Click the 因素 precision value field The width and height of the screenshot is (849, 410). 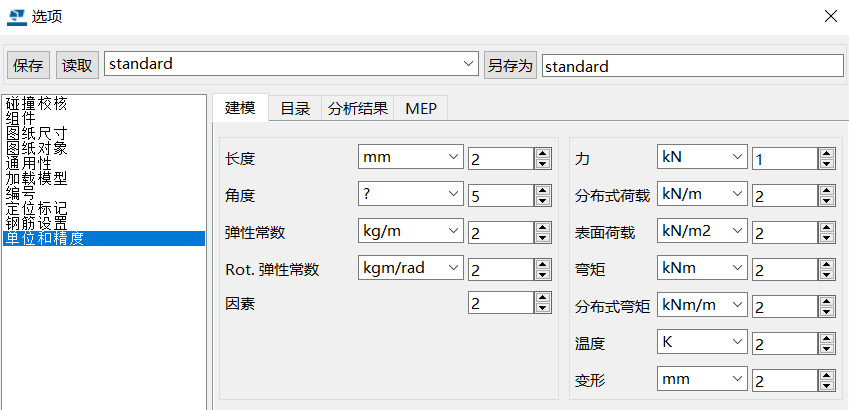click(x=501, y=303)
